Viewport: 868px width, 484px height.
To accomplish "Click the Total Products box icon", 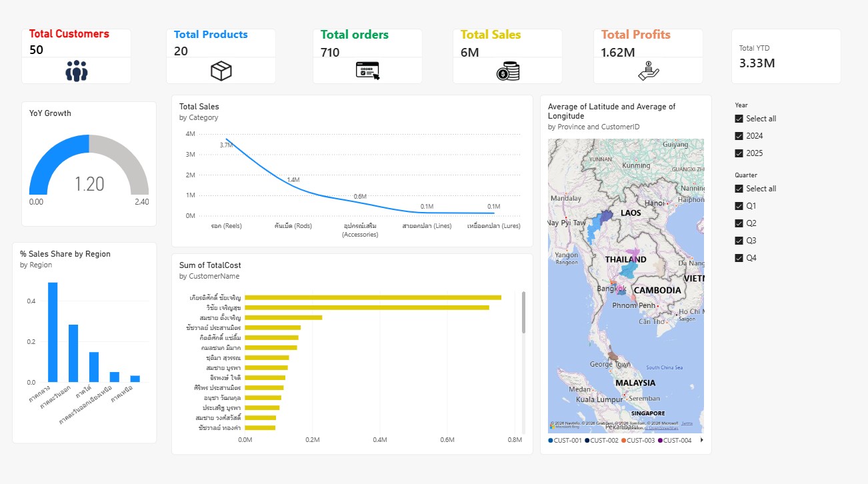I will point(221,71).
